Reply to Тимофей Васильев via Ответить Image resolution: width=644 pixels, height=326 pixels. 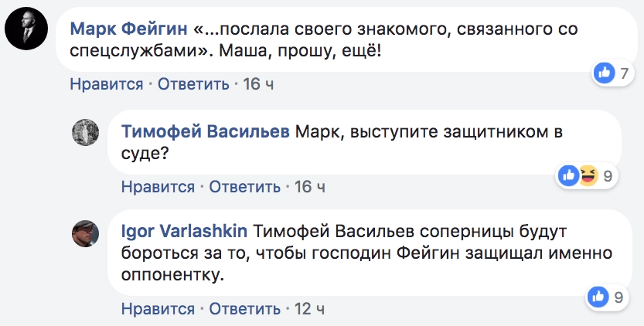click(x=244, y=187)
